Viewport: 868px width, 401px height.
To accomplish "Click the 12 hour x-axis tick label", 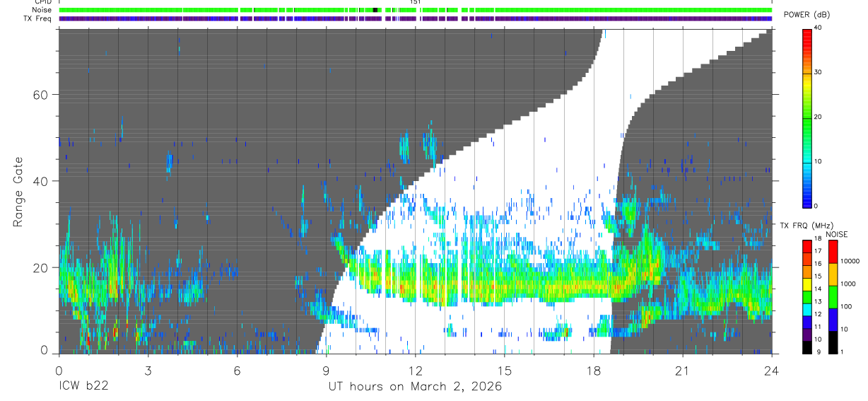I will click(x=415, y=370).
